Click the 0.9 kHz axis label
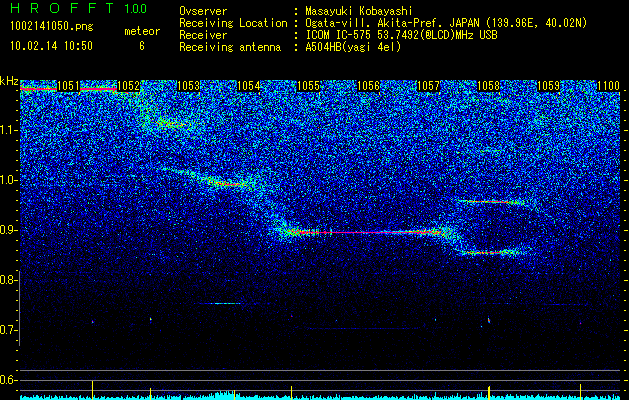Screen dimensions: 629x400 tap(9, 230)
